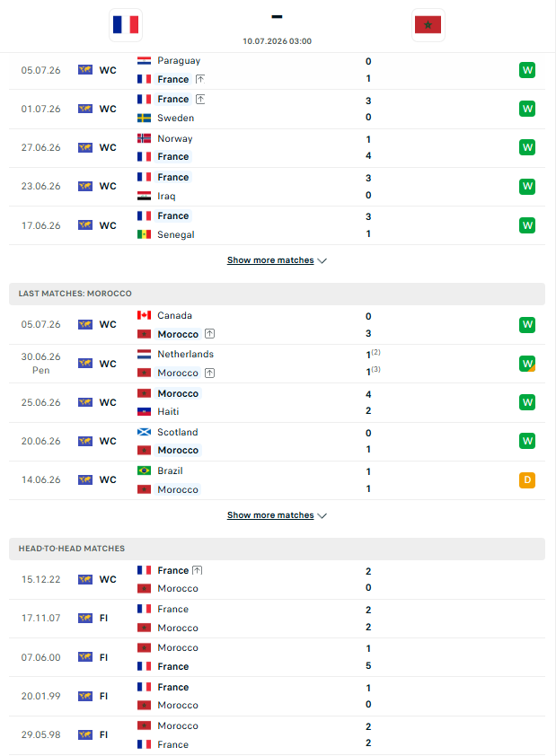Click the green W badge for Paraguay-France match
Image resolution: width=556 pixels, height=756 pixels.
(x=527, y=70)
